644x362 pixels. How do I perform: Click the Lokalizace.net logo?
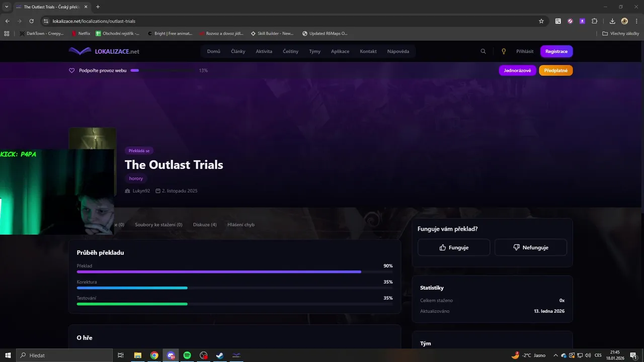click(104, 51)
